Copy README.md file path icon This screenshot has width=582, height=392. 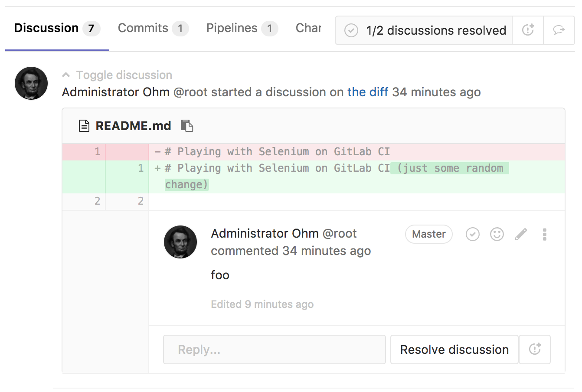pyautogui.click(x=187, y=126)
